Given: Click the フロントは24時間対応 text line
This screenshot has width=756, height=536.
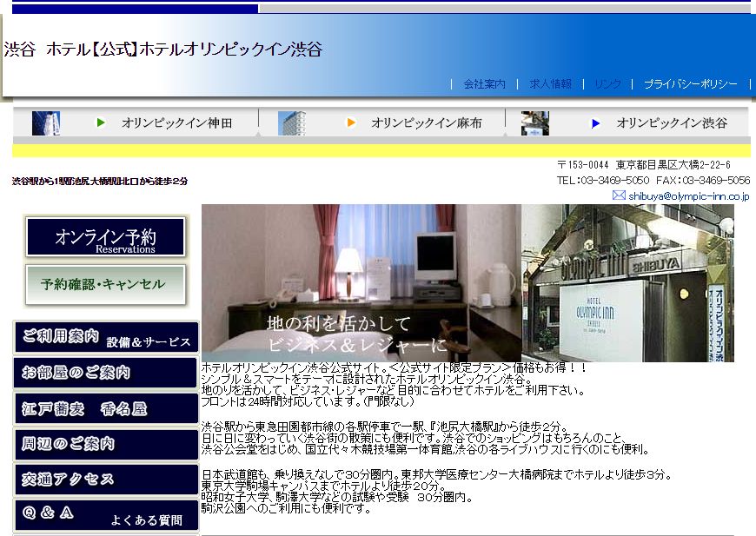Looking at the screenshot, I should [308, 401].
